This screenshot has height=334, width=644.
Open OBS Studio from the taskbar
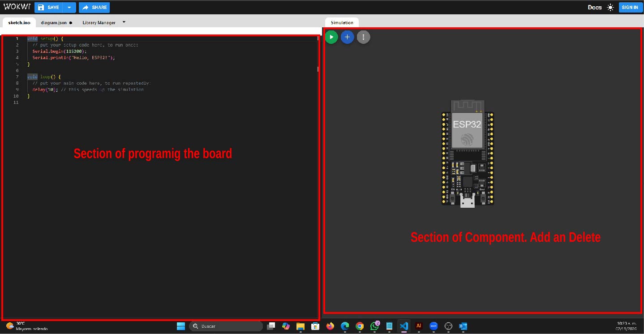tap(448, 326)
